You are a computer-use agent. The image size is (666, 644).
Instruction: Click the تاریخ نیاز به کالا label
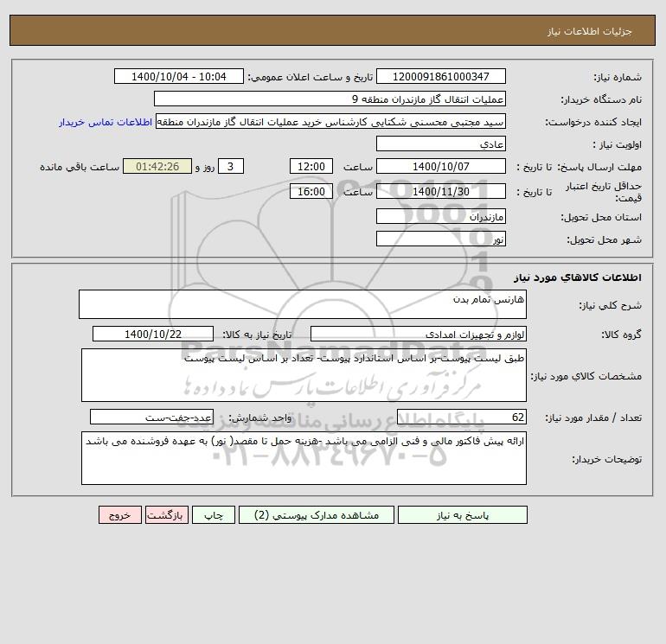(x=257, y=335)
